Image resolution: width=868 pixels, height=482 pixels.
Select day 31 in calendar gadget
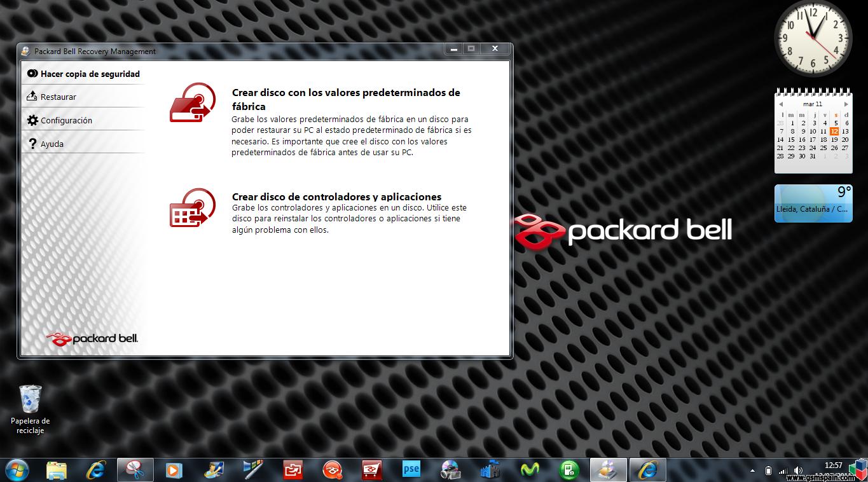click(x=813, y=156)
